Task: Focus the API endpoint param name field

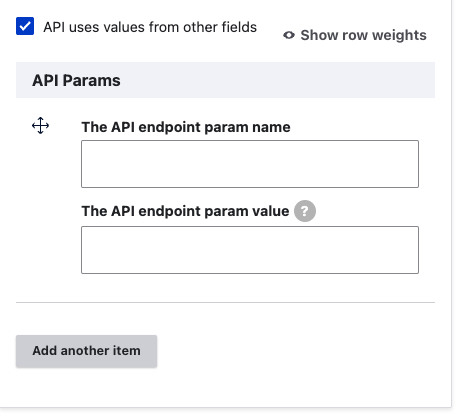Action: 250,164
